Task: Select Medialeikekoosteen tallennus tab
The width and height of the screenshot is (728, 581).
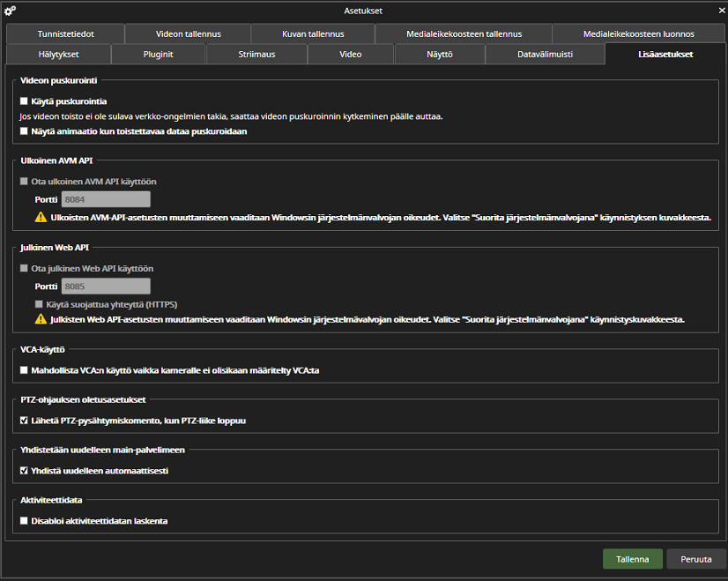Action: [464, 34]
